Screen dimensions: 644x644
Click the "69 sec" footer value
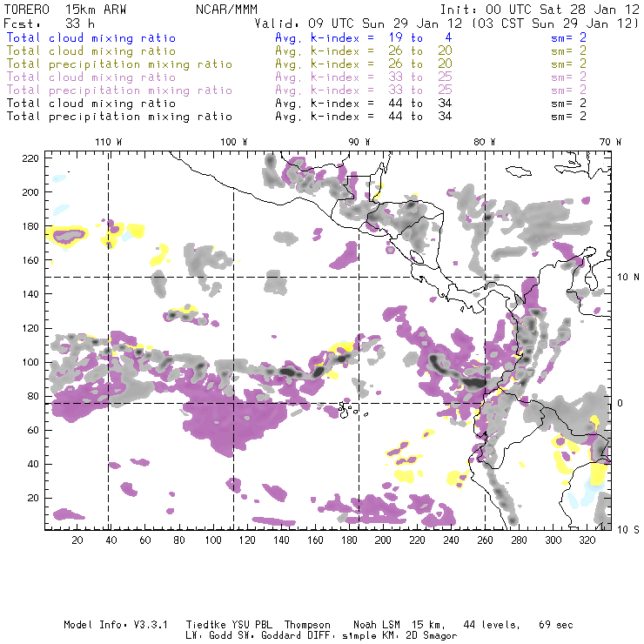(556, 625)
